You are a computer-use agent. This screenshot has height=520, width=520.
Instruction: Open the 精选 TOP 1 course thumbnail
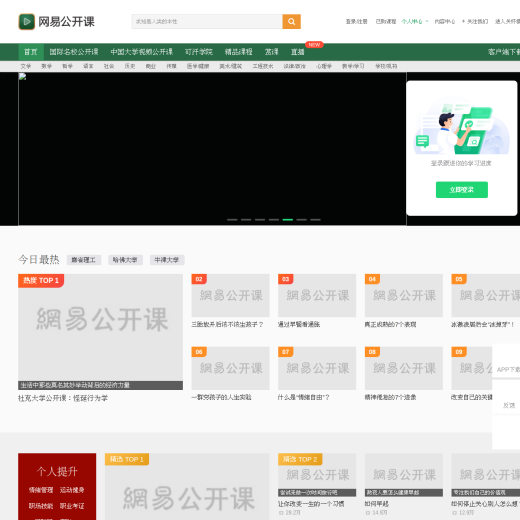point(187,487)
